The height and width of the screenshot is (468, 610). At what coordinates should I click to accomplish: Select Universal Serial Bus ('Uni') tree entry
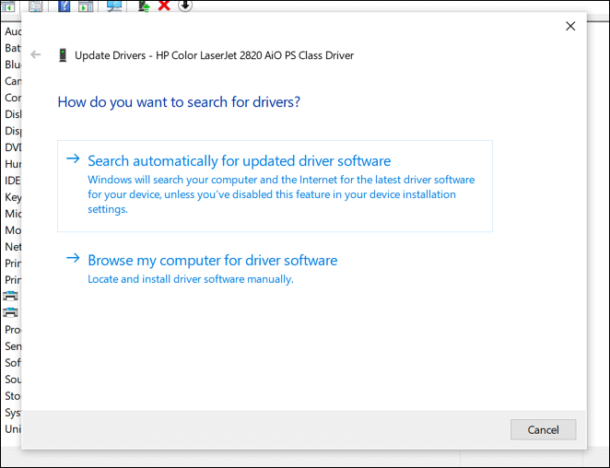coord(13,429)
